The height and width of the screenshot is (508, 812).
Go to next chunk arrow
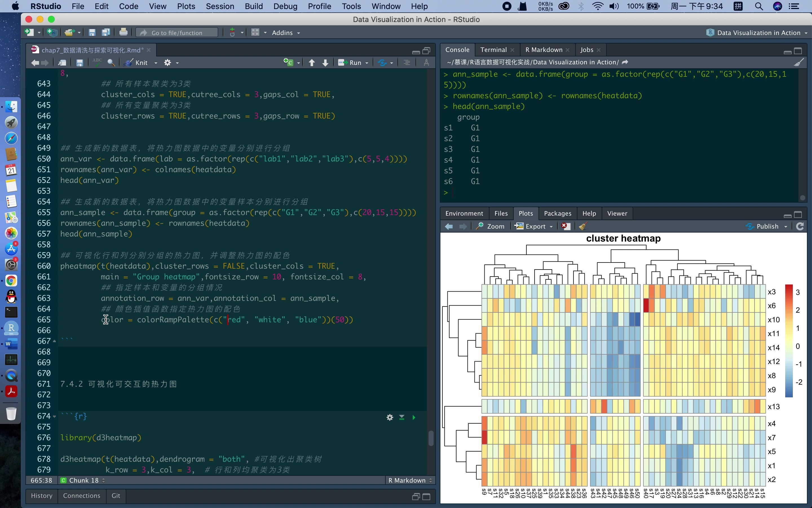pos(325,62)
